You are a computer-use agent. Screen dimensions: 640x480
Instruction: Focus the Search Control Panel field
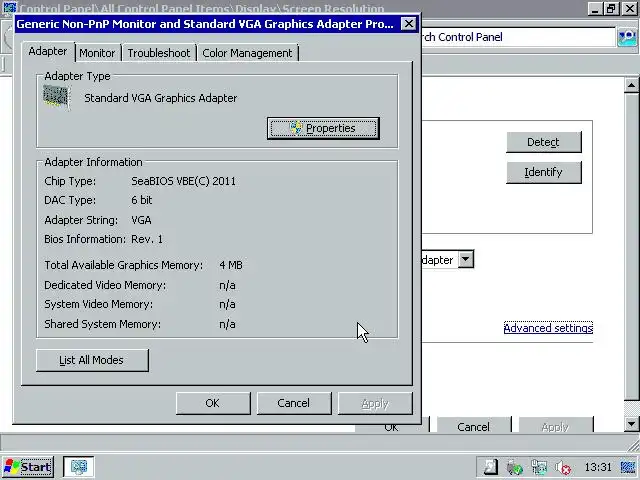click(x=518, y=37)
